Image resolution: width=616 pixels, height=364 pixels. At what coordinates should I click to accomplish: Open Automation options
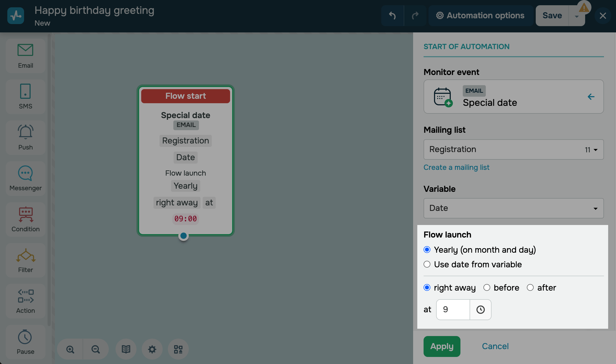[x=481, y=16]
